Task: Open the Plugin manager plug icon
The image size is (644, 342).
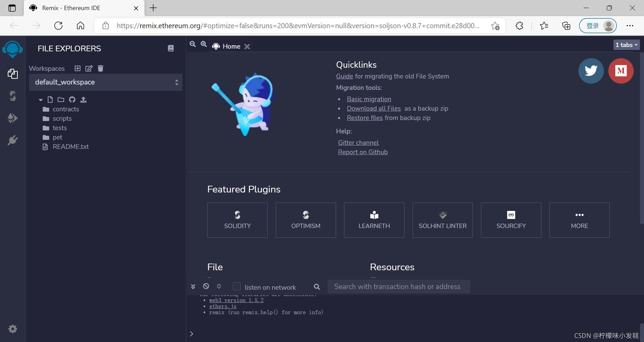Action: [x=12, y=140]
